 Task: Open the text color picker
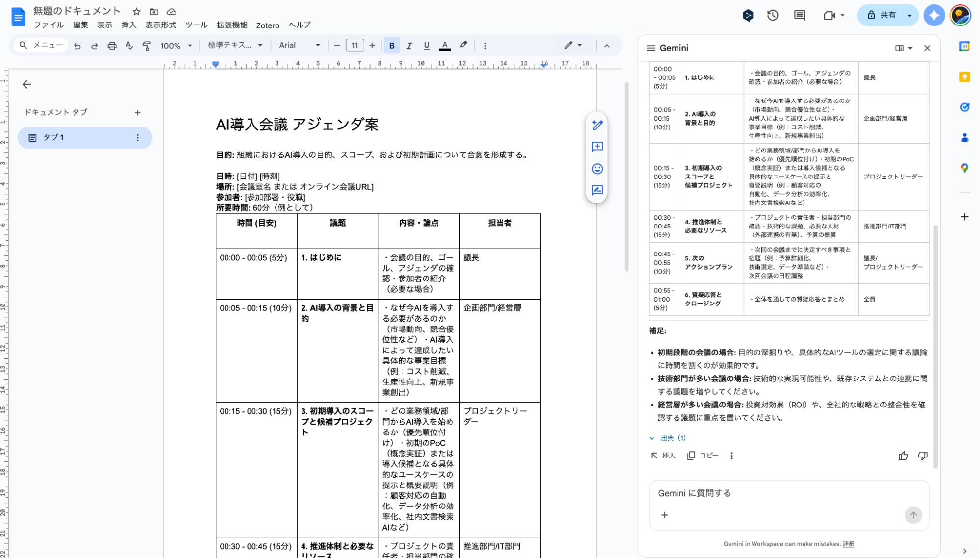(444, 45)
